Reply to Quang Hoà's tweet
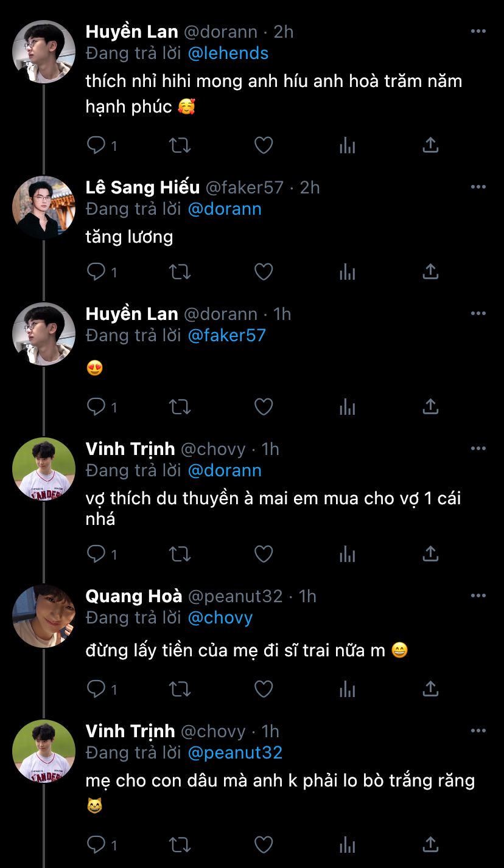 click(96, 689)
